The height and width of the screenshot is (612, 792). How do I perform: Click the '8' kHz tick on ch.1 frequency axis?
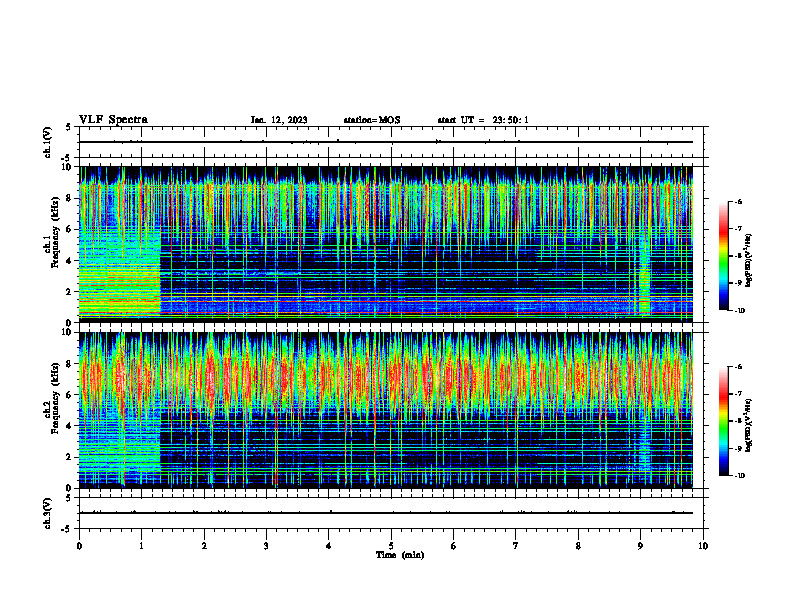[70, 198]
